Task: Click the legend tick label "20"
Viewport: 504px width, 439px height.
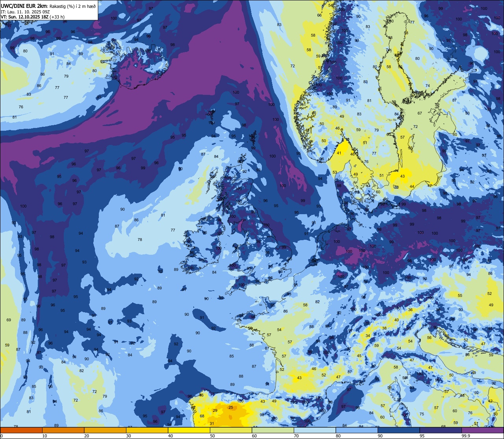Action: point(86,435)
